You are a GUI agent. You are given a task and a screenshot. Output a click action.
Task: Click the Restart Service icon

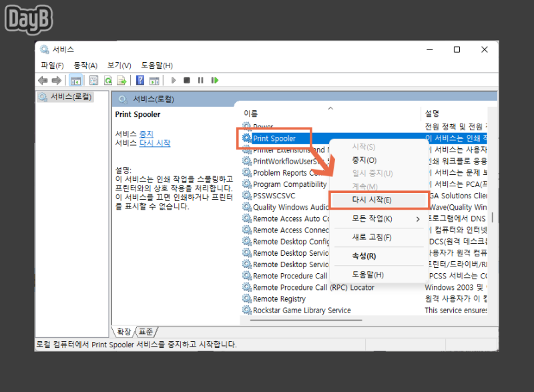coord(214,80)
